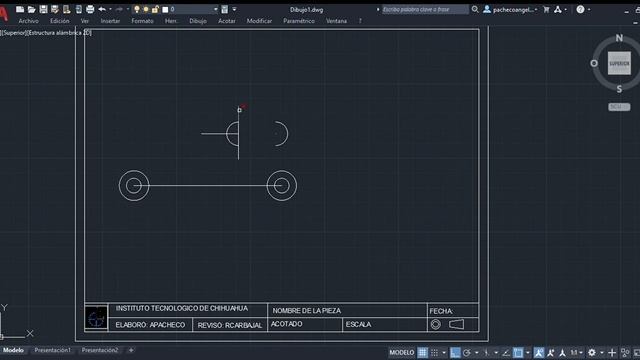Viewport: 640px width, 360px height.
Task: Open object snap settings dropdown arrow
Action: point(527,353)
